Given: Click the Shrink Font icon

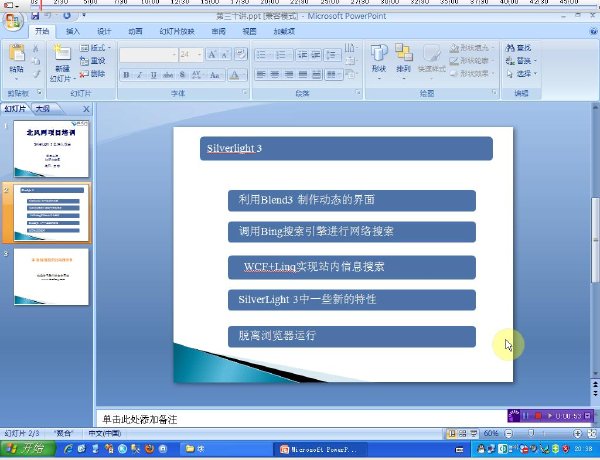Looking at the screenshot, I should point(225,55).
